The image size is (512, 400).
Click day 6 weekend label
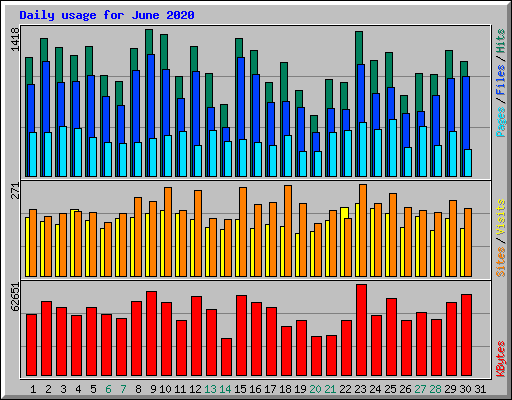point(108,389)
